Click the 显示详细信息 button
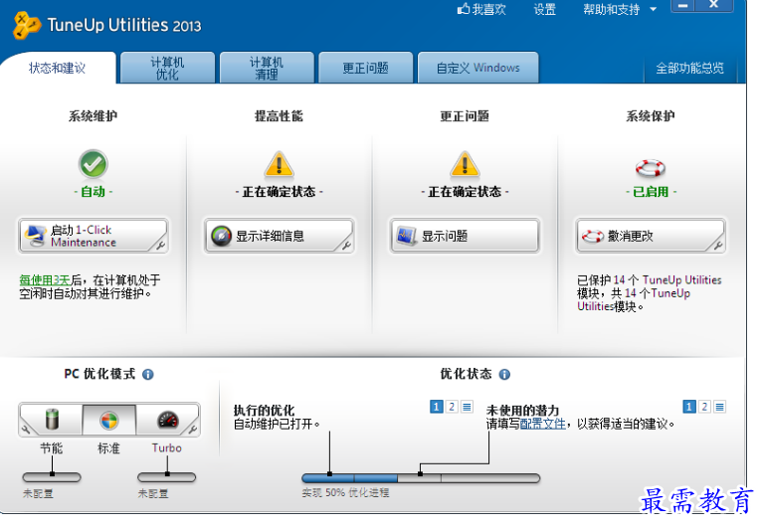Screen dimensions: 762x532 tap(279, 236)
